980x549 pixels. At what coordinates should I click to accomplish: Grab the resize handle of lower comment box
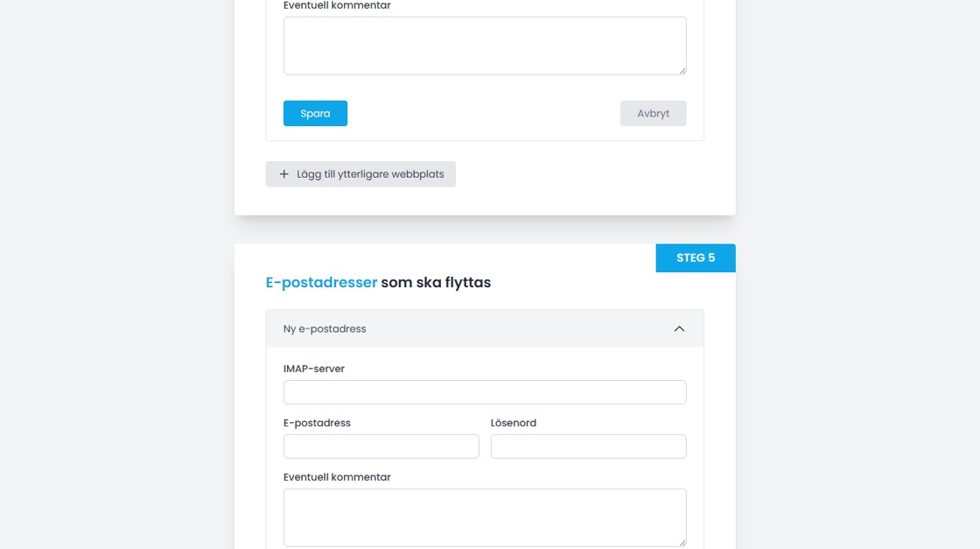(682, 542)
